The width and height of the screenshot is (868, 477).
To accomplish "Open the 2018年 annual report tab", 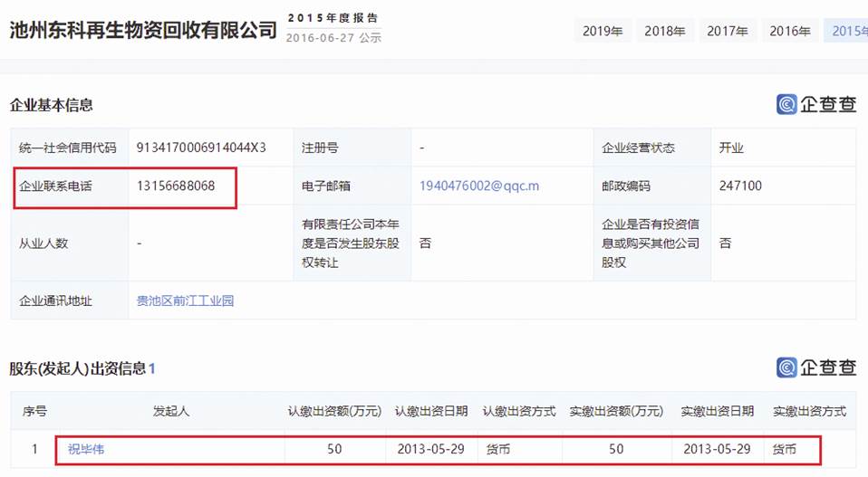I will 665,31.
